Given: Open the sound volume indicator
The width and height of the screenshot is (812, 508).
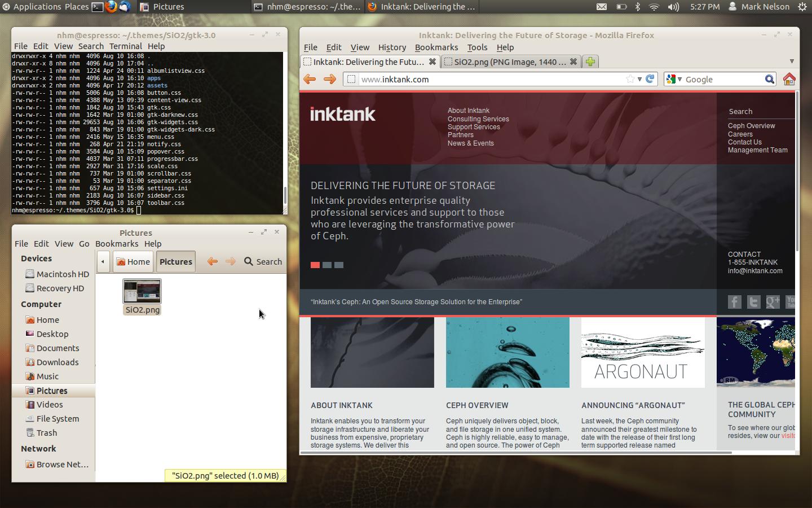Looking at the screenshot, I should click(x=673, y=7).
